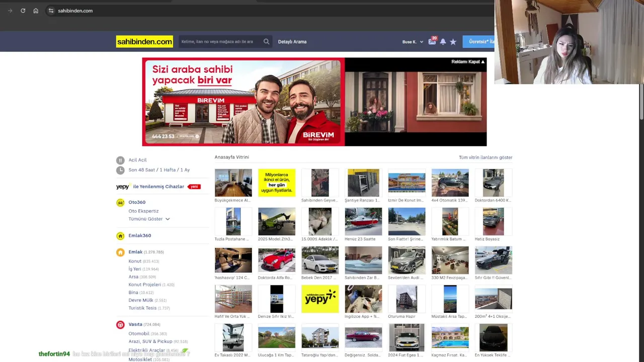Click browser forward arrow
Viewport: 644px width, 362px height.
point(10,11)
